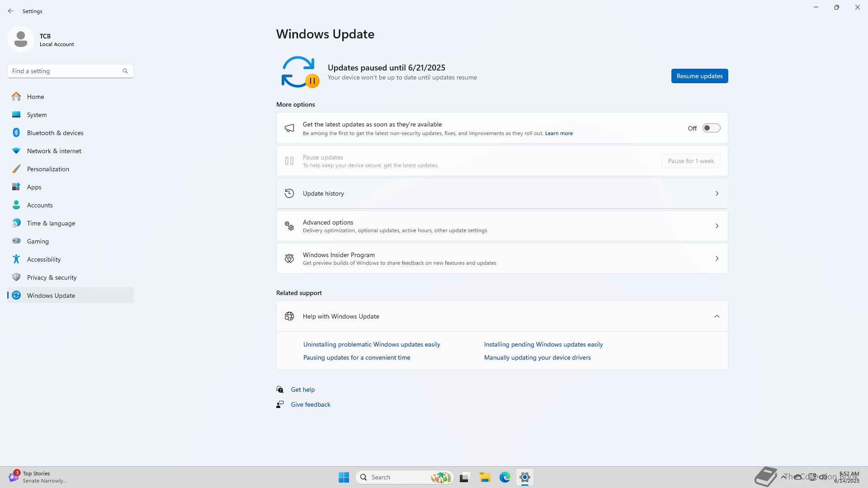This screenshot has height=488, width=868.
Task: Click the Gaming controller icon
Action: tap(16, 241)
